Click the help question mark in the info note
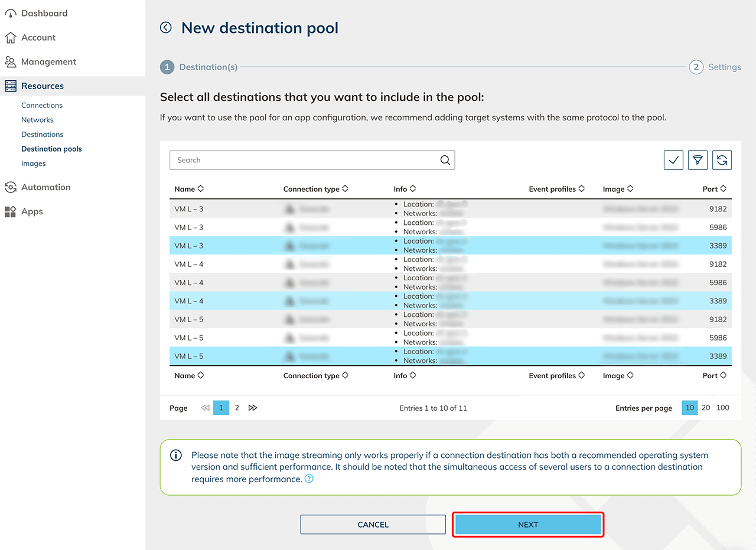 point(309,479)
